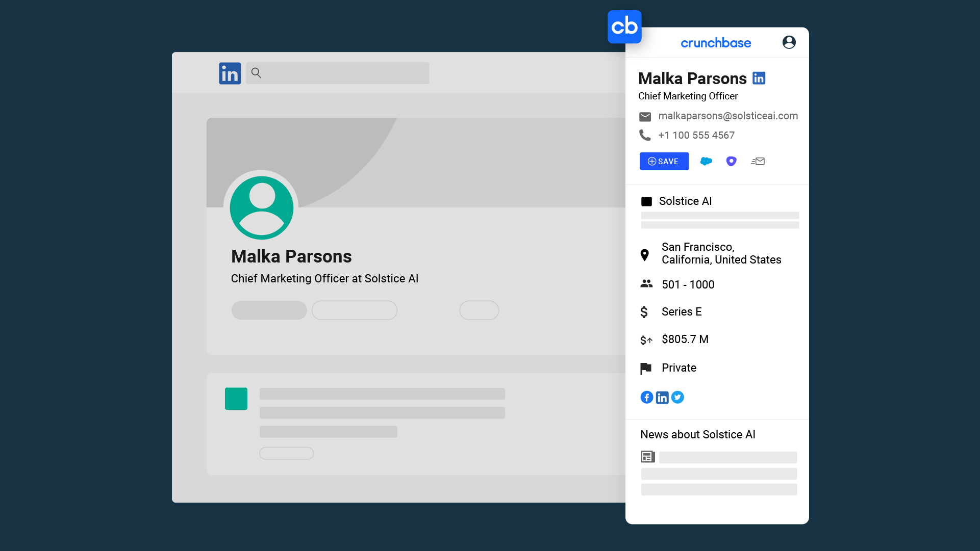Image resolution: width=980 pixels, height=551 pixels.
Task: Click the small outlined pill in experience card
Action: (287, 453)
